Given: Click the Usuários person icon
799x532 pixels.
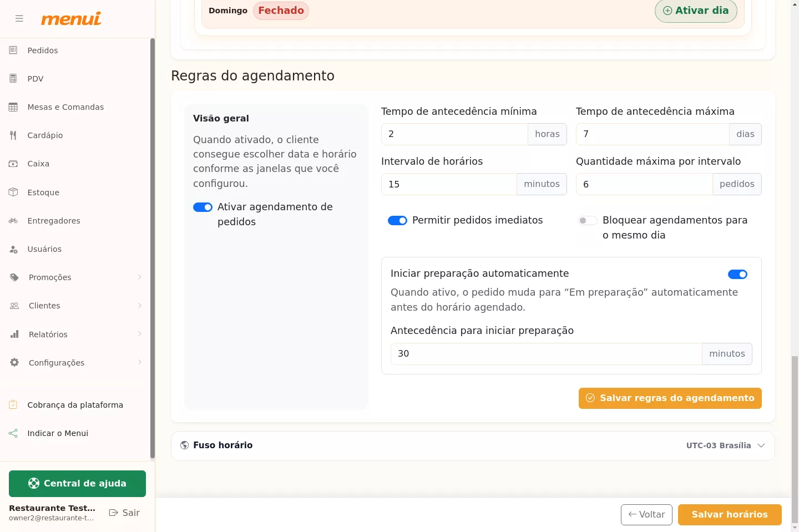Looking at the screenshot, I should [x=13, y=249].
